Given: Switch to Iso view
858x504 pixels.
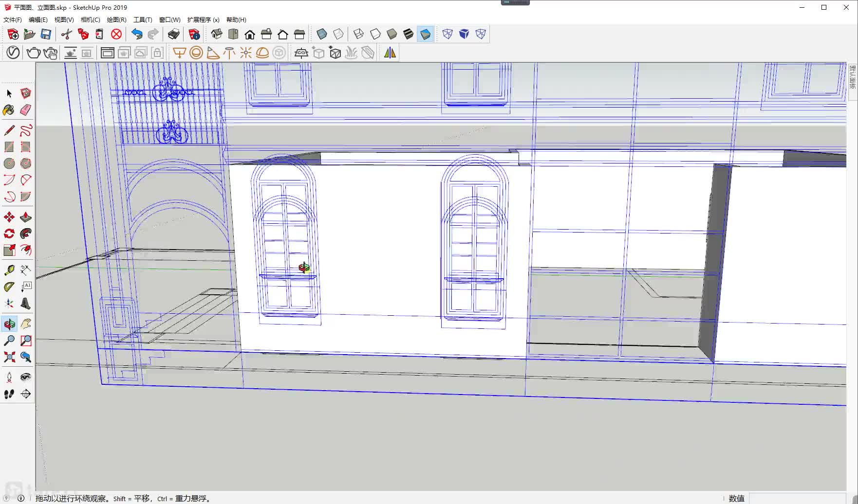Looking at the screenshot, I should click(x=217, y=34).
